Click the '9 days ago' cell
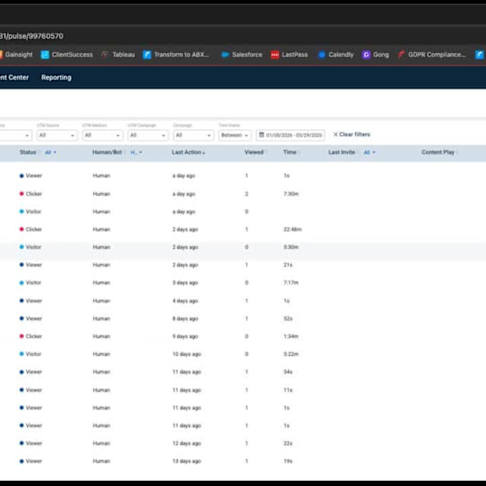The height and width of the screenshot is (486, 486). pyautogui.click(x=185, y=336)
